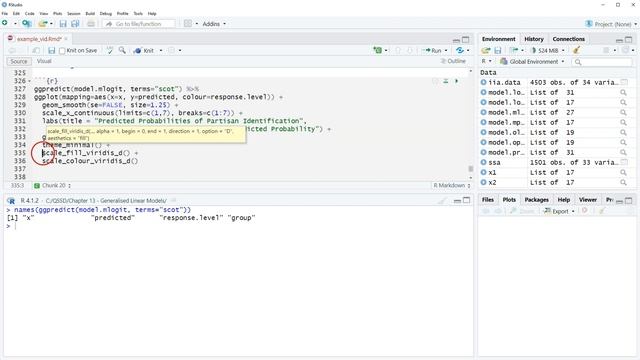This screenshot has width=640, height=360.
Task: Open the Code menu
Action: pyautogui.click(x=29, y=13)
